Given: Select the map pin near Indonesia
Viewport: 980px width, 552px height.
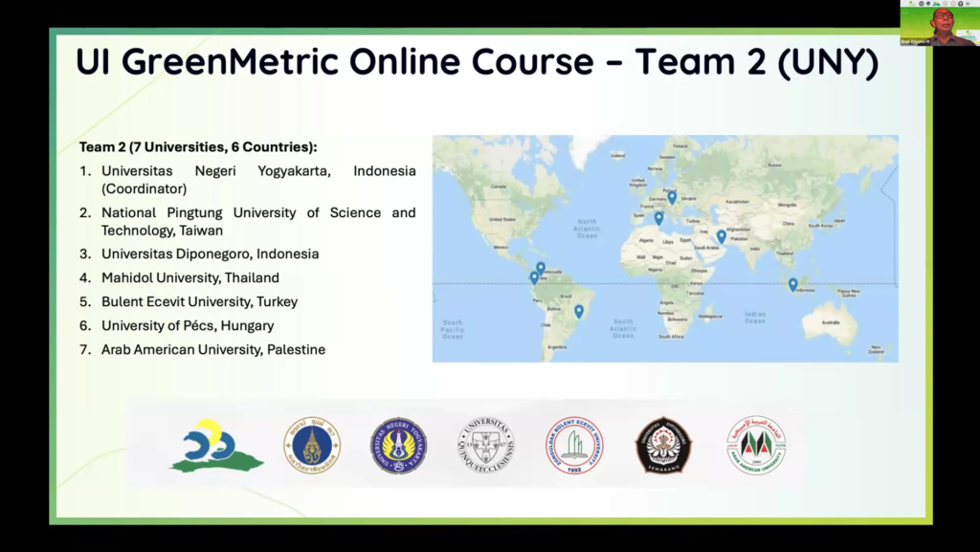Looking at the screenshot, I should pos(792,284).
